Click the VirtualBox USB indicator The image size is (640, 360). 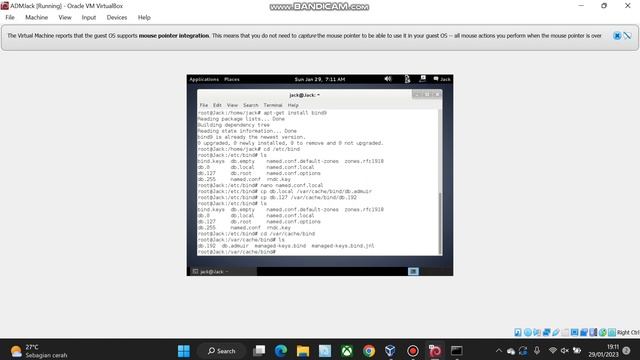tap(556, 333)
